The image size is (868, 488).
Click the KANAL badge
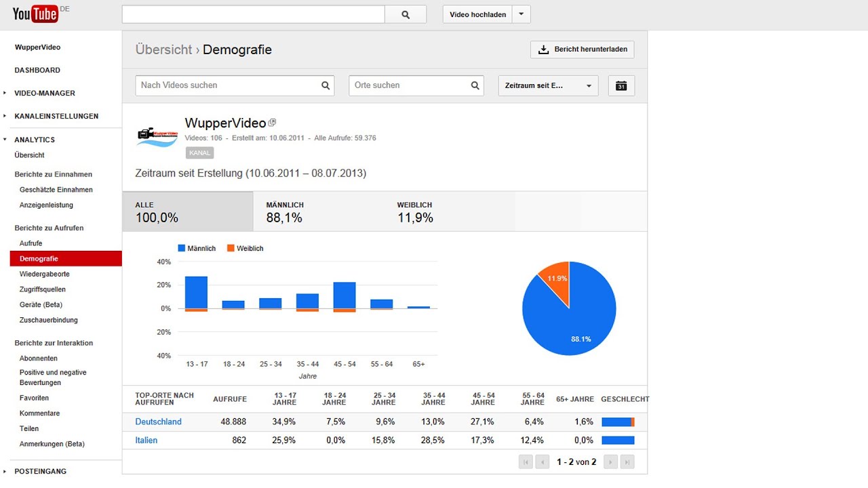[199, 153]
